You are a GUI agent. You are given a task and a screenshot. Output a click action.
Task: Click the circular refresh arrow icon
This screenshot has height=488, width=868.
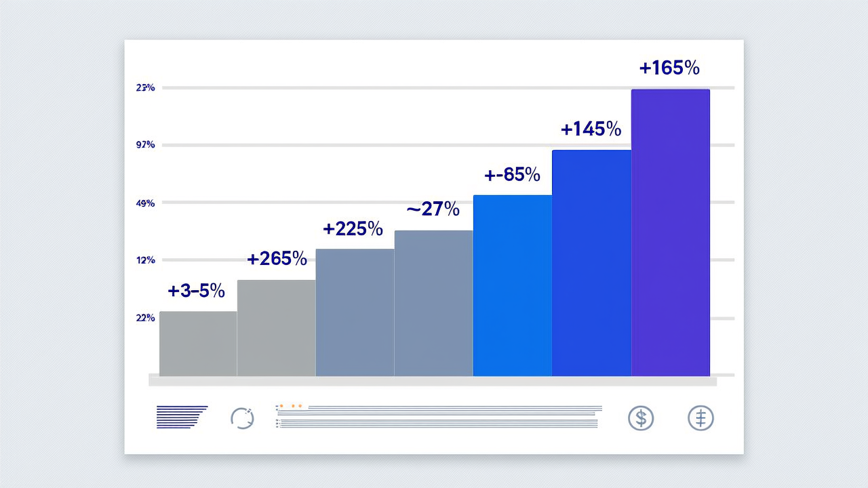[242, 418]
